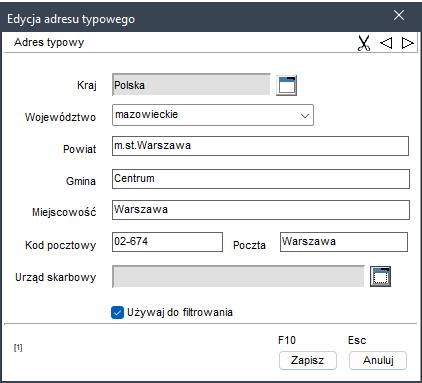The width and height of the screenshot is (422, 383).
Task: Click the Województwo label
Action: (60, 117)
